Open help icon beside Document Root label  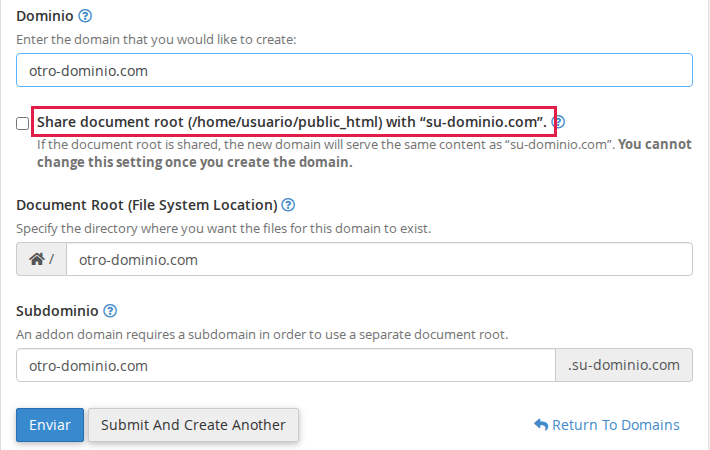[x=288, y=205]
